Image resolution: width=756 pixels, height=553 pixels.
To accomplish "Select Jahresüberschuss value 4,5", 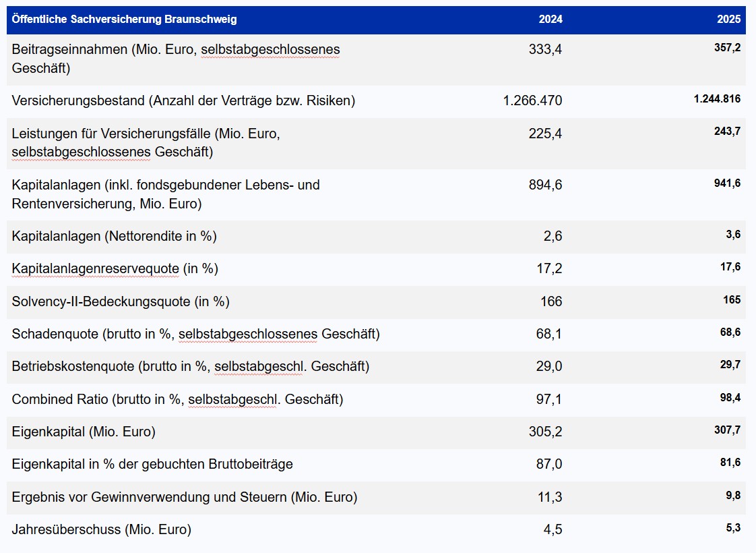I will (553, 529).
